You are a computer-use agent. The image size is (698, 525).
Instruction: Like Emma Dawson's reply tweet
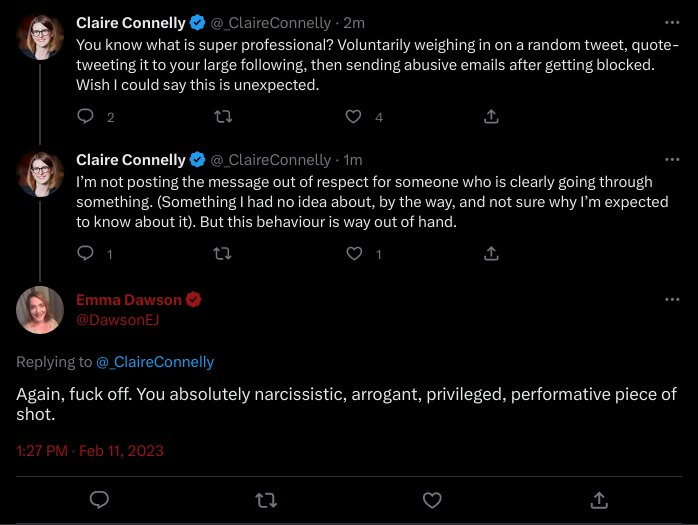click(432, 500)
